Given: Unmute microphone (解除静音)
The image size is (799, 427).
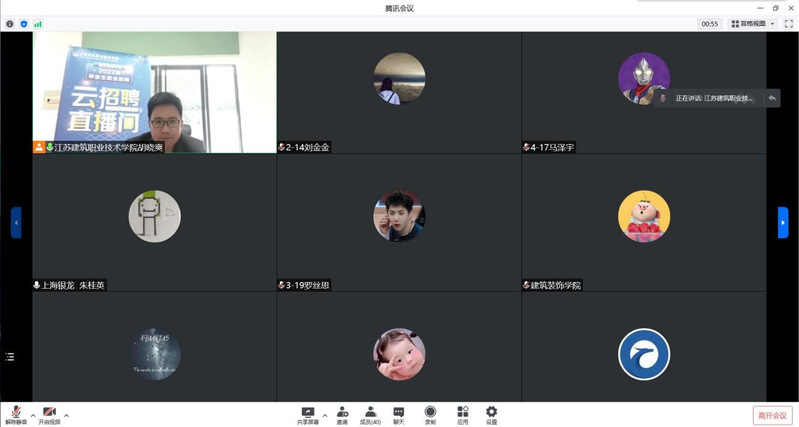Looking at the screenshot, I should [17, 414].
